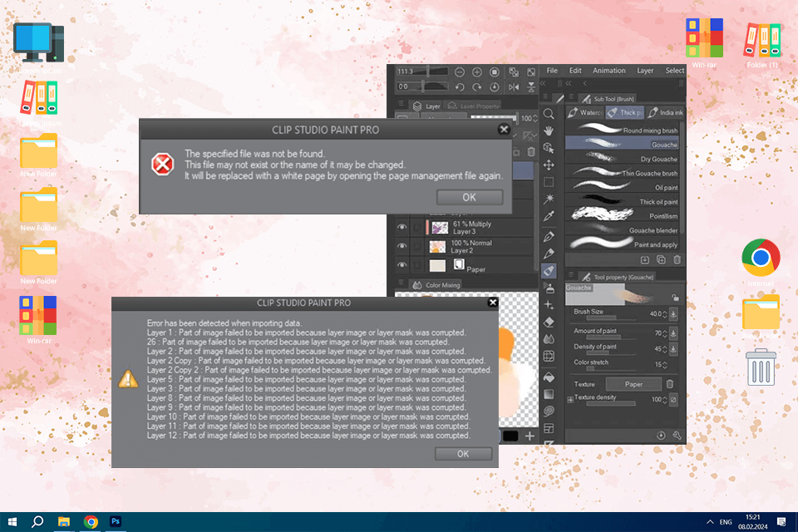Screen dimensions: 798x532
Task: Choose the Dry Gouache brush
Action: 622,159
